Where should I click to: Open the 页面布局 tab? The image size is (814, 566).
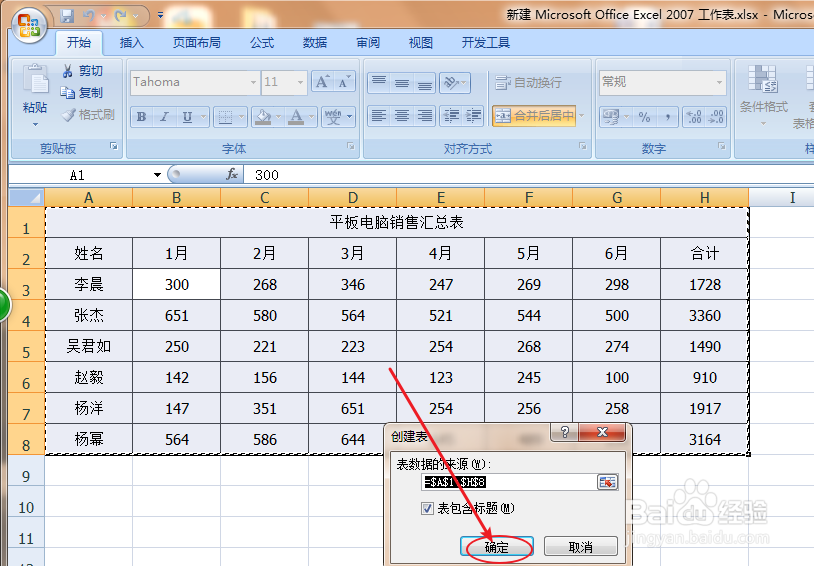(197, 43)
